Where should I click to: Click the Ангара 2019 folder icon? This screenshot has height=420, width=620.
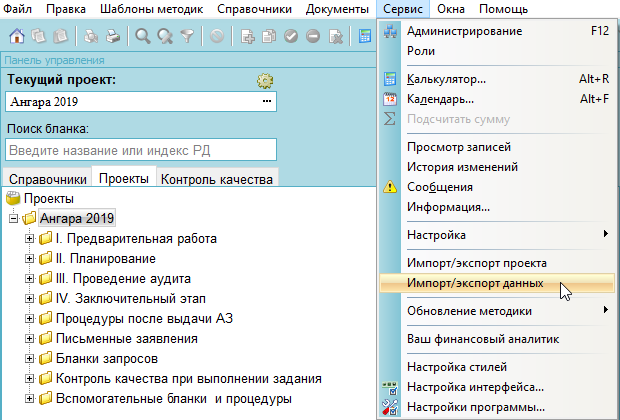pyautogui.click(x=29, y=218)
